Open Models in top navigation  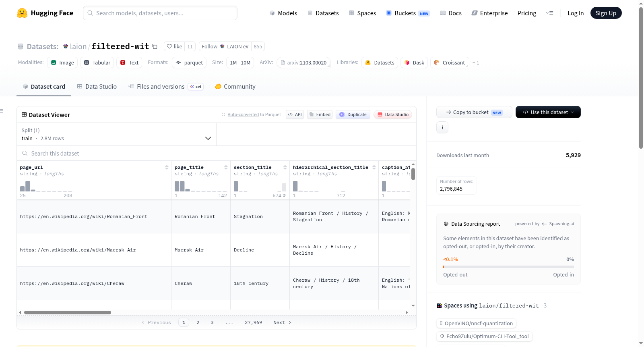coord(283,13)
